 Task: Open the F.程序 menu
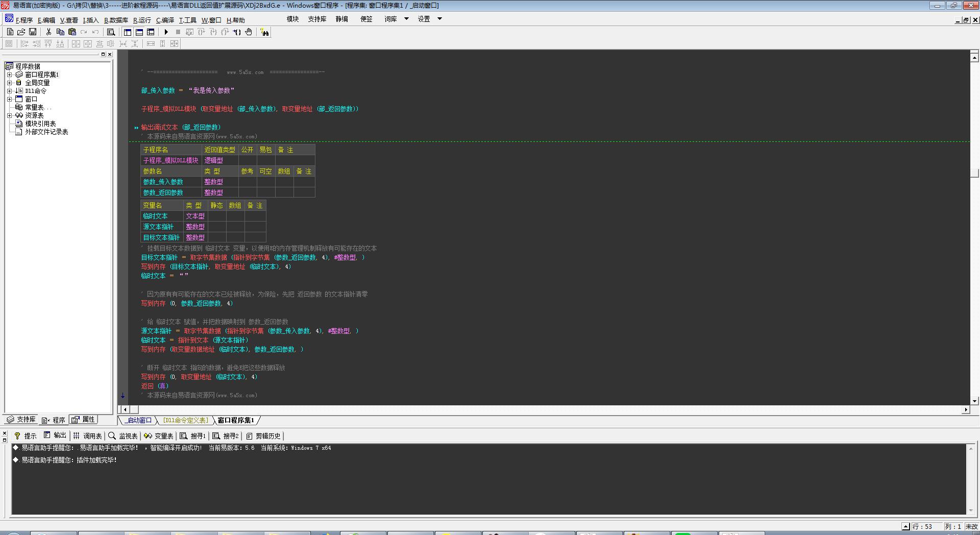tap(24, 20)
